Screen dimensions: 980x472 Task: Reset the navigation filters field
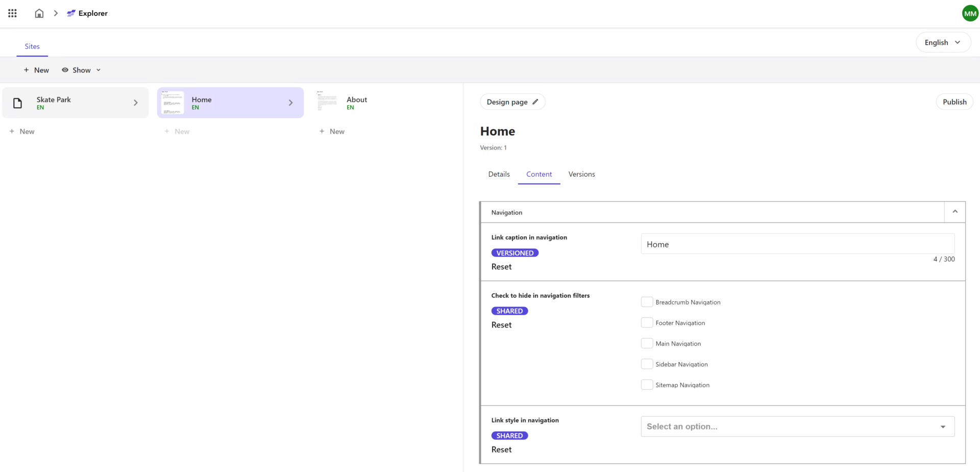[x=501, y=324]
